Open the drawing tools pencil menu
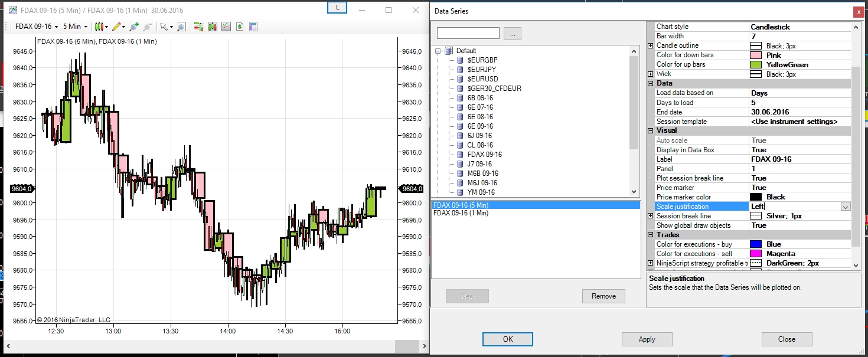Screen dimensions: 868x357 tap(119, 27)
